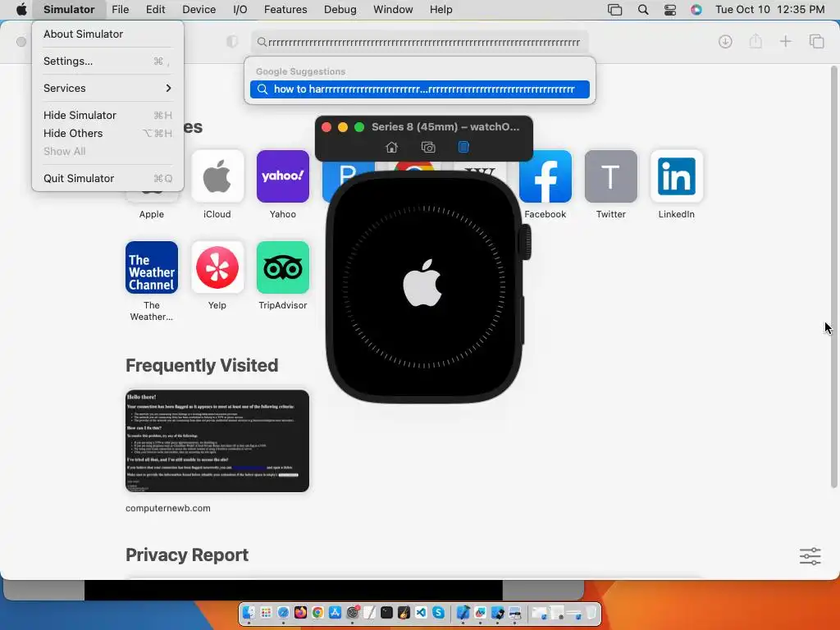Open Trash in the Dock

pos(591,612)
